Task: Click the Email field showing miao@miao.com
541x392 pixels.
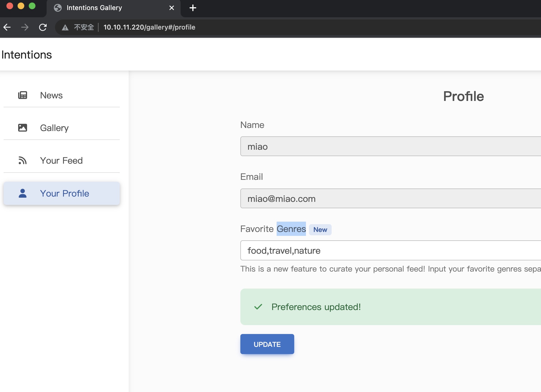Action: coord(391,199)
